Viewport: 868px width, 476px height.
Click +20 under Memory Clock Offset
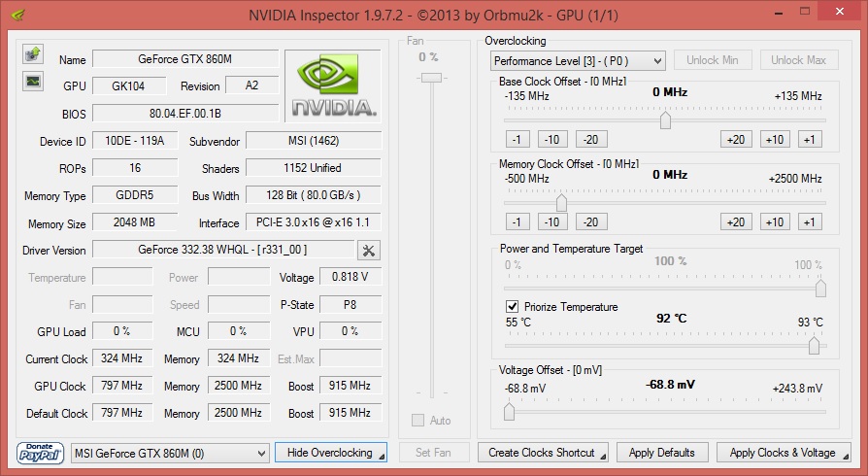pyautogui.click(x=736, y=221)
